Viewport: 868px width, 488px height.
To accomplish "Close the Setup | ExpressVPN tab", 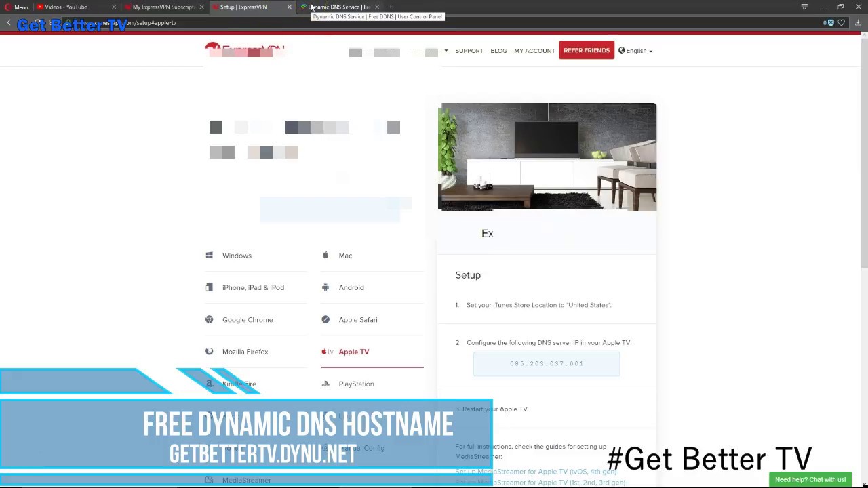I will pos(290,7).
